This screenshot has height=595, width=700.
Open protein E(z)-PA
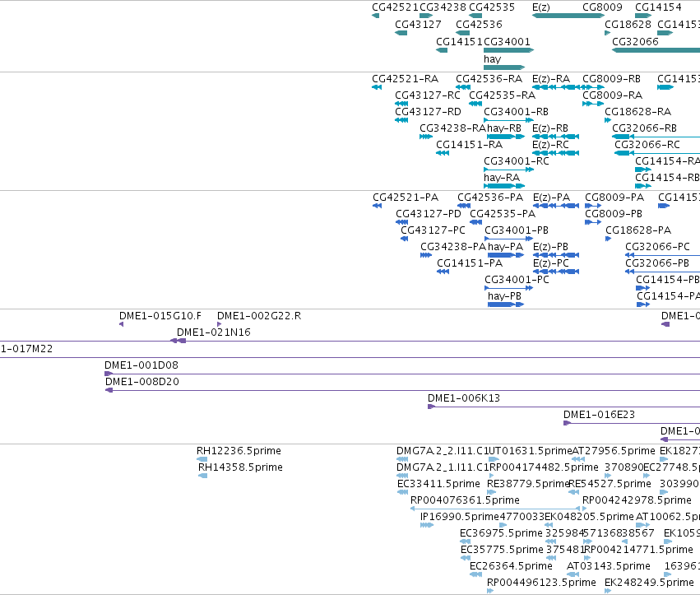pos(552,198)
